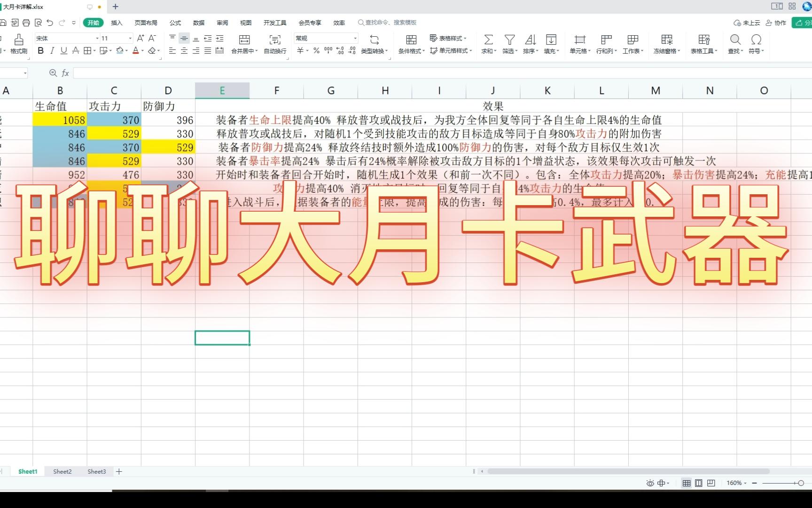The width and height of the screenshot is (812, 508).
Task: Toggle vertical middle alignment
Action: click(x=184, y=38)
